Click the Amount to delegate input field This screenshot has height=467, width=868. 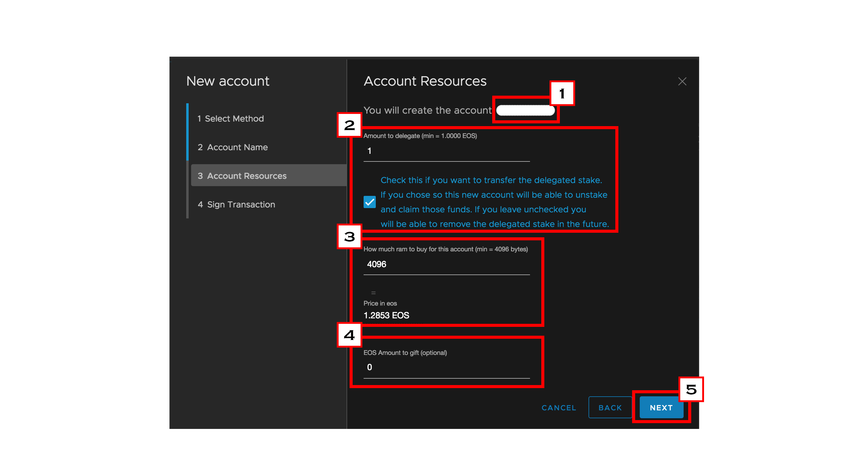pyautogui.click(x=446, y=151)
